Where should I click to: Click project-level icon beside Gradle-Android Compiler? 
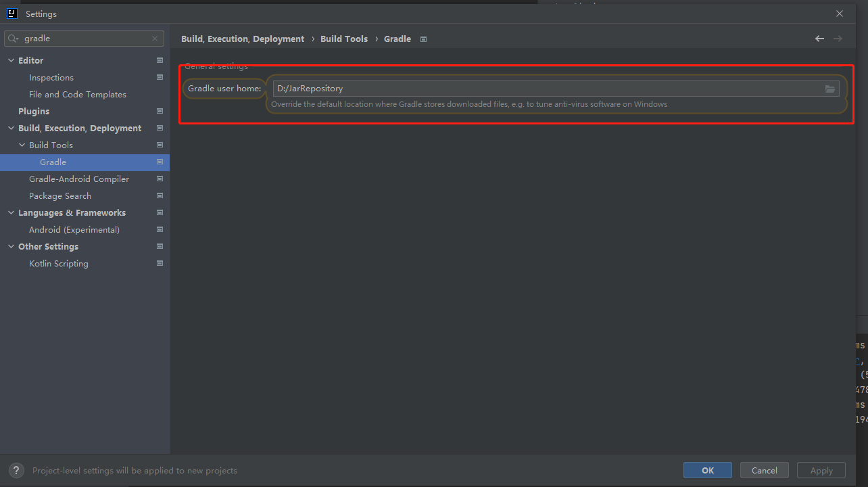click(x=160, y=179)
